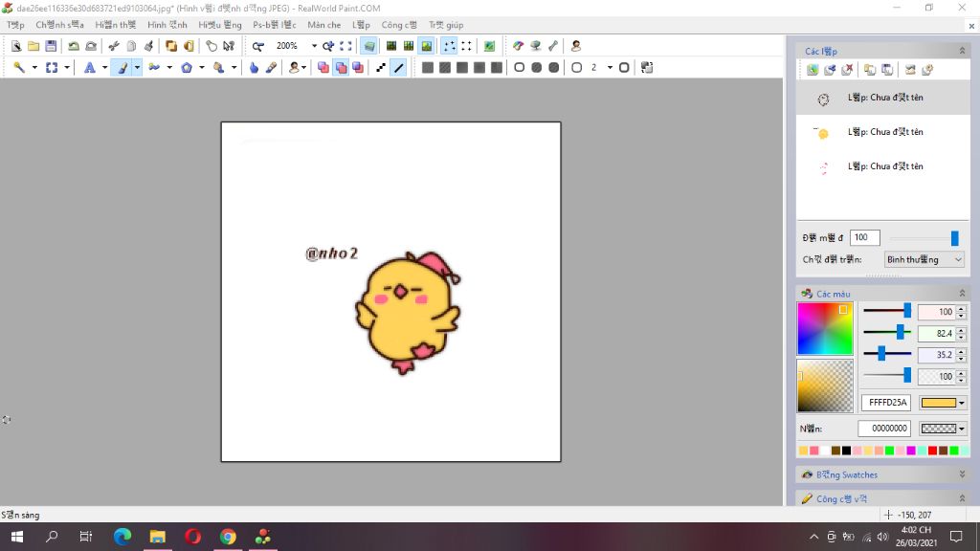
Task: Click the hex color field FFFFD25A
Action: click(886, 403)
